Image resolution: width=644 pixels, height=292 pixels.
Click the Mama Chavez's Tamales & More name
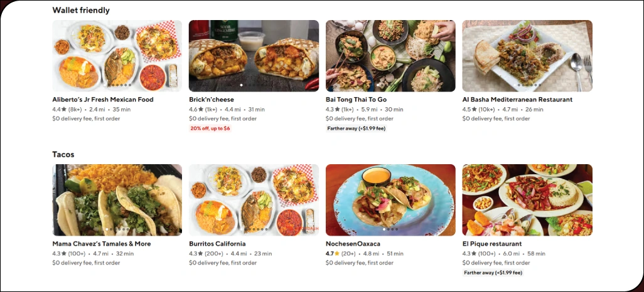pyautogui.click(x=102, y=244)
